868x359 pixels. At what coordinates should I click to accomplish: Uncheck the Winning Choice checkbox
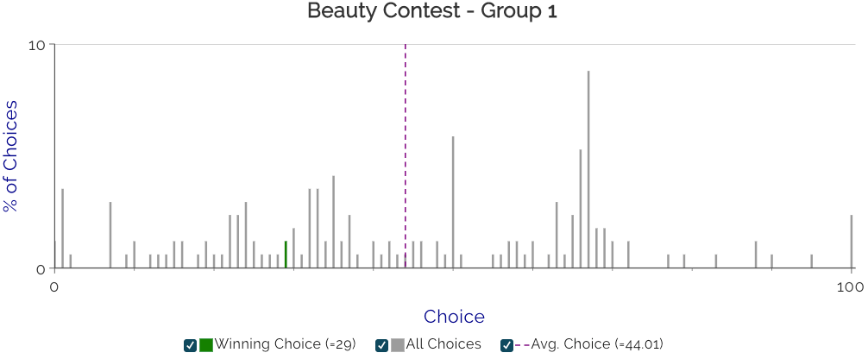[x=191, y=345]
